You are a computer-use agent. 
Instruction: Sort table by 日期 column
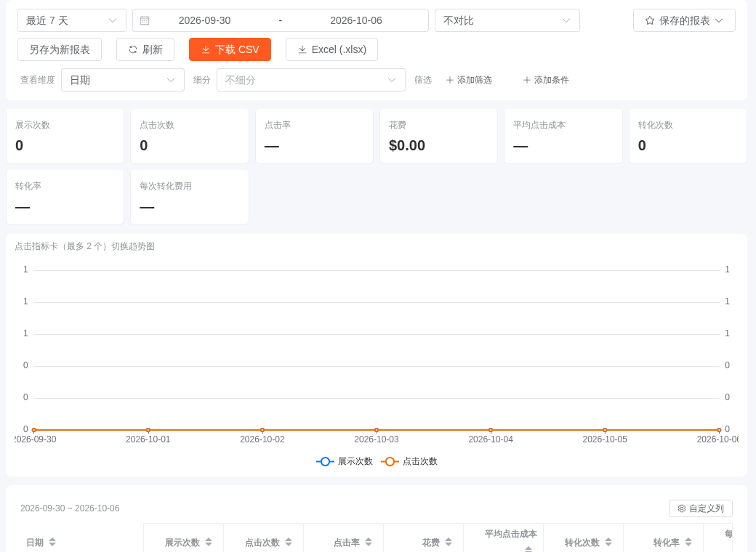click(52, 543)
